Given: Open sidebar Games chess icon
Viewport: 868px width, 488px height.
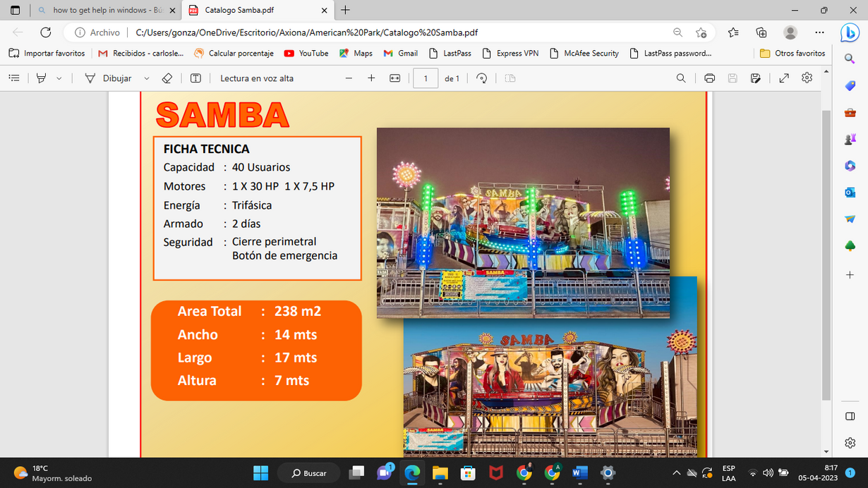Looking at the screenshot, I should 850,140.
